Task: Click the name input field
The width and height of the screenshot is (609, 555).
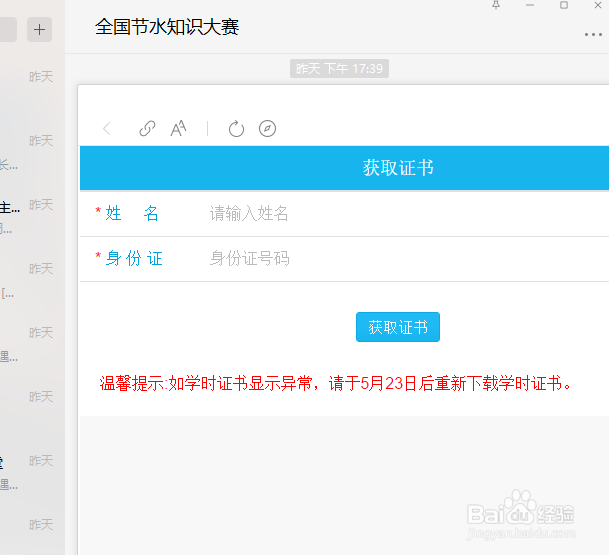Action: pos(408,214)
